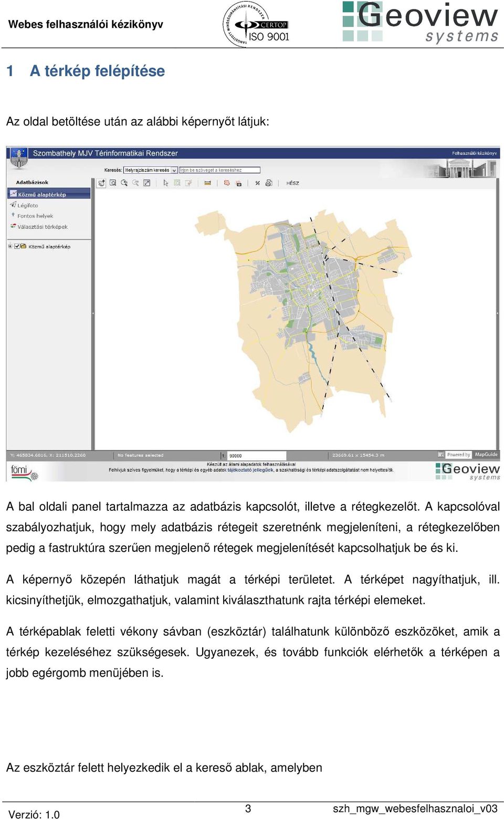Switch to the Légifoto database

click(x=28, y=205)
